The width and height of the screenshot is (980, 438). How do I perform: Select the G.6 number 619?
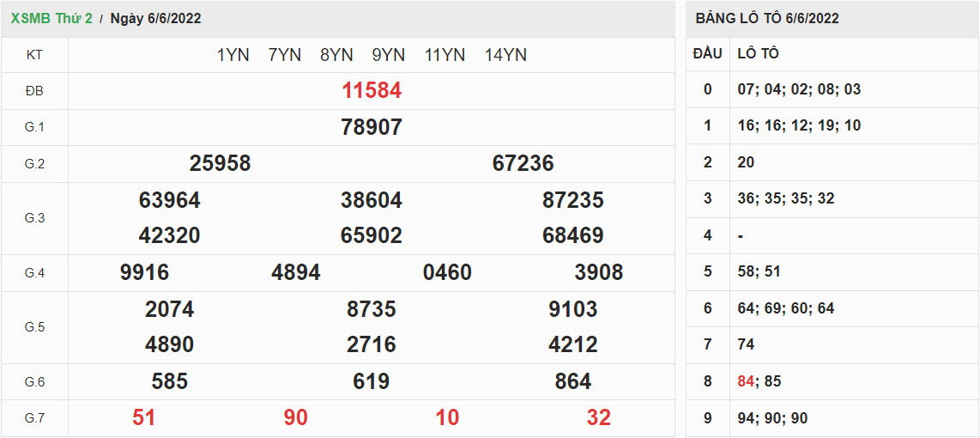pos(372,381)
